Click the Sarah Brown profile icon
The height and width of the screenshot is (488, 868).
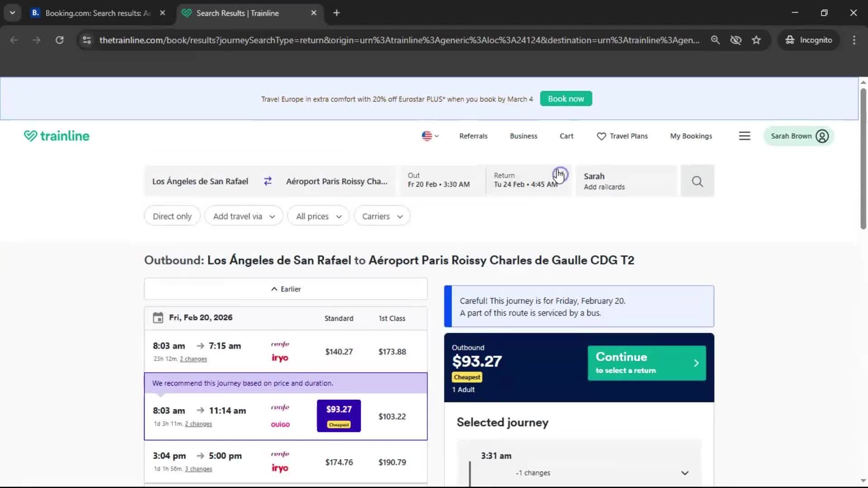822,136
